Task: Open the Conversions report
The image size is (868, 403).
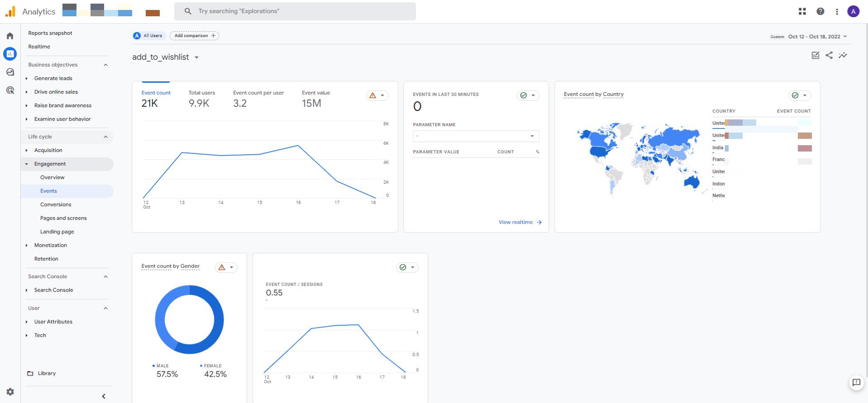Action: pyautogui.click(x=56, y=204)
